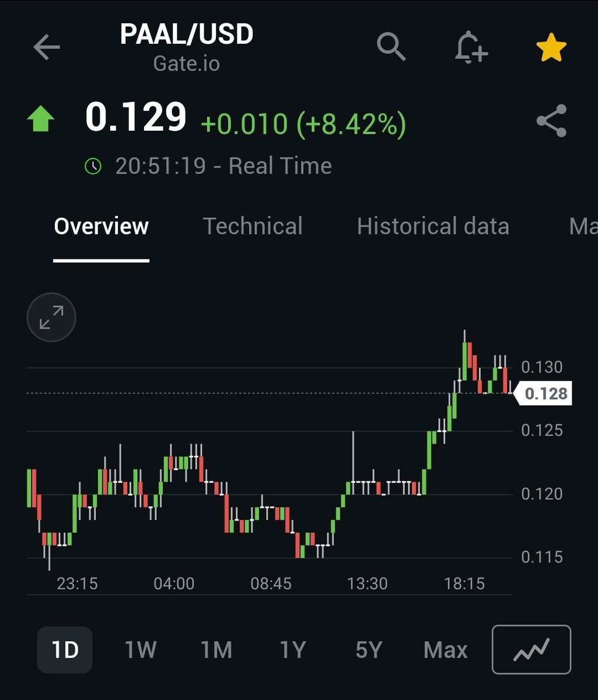Open the Historical data tab
The image size is (598, 700).
(433, 226)
